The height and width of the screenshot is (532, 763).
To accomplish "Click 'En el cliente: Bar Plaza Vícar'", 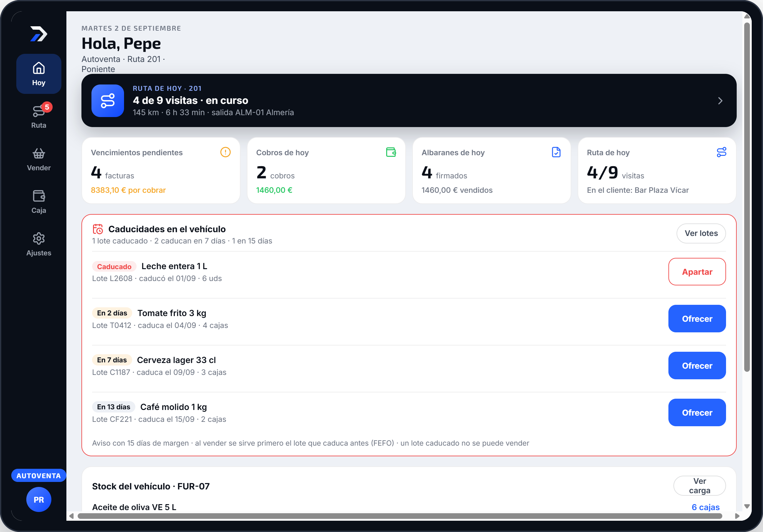I will click(x=638, y=190).
